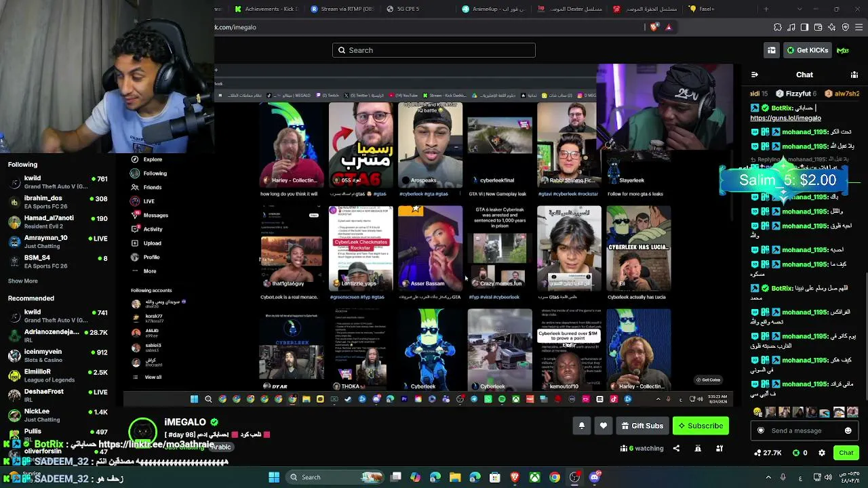
Task: Open the NickLee channel in Recommended
Action: (58, 415)
